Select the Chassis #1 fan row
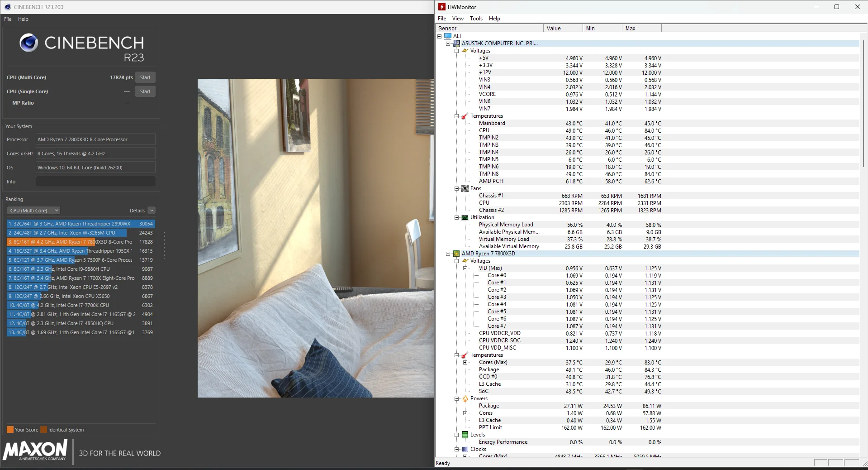The image size is (868, 470). pyautogui.click(x=570, y=196)
